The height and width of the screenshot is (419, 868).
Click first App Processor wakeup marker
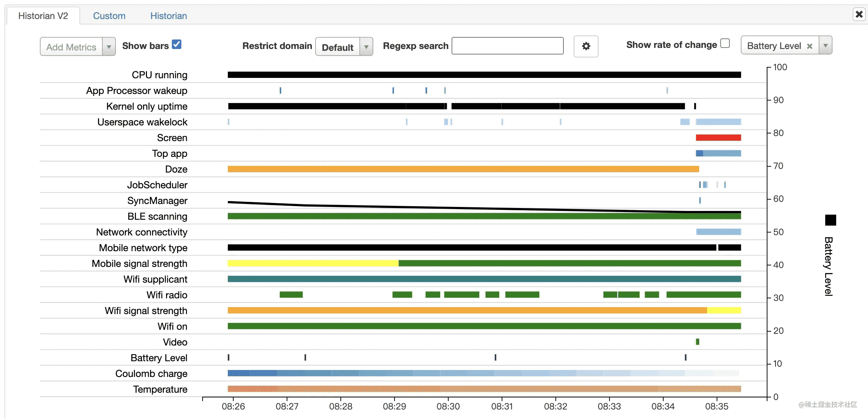coord(280,90)
